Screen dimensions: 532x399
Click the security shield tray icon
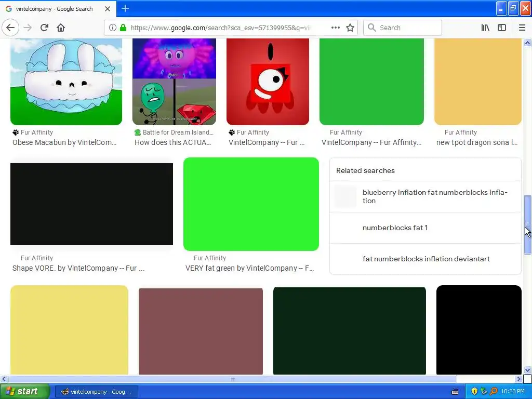tap(475, 392)
